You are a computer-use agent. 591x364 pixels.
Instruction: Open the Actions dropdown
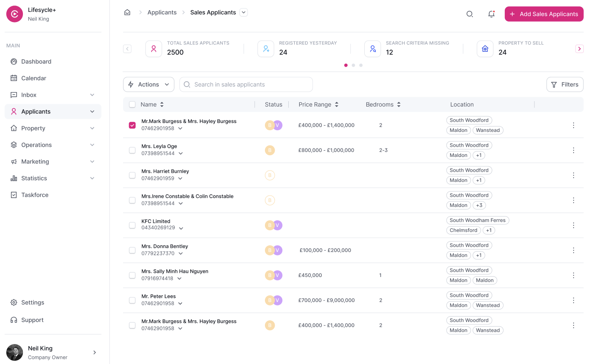click(148, 84)
